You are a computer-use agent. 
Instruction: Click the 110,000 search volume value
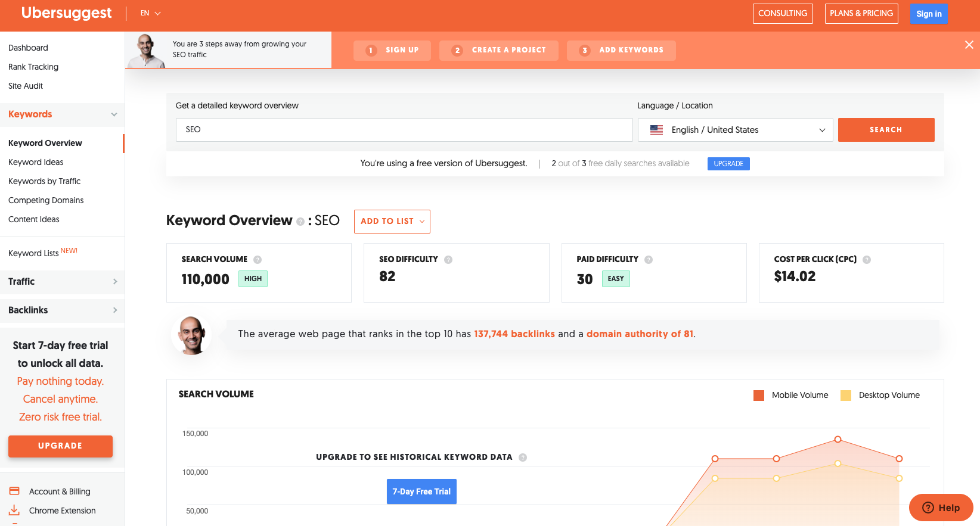click(205, 279)
